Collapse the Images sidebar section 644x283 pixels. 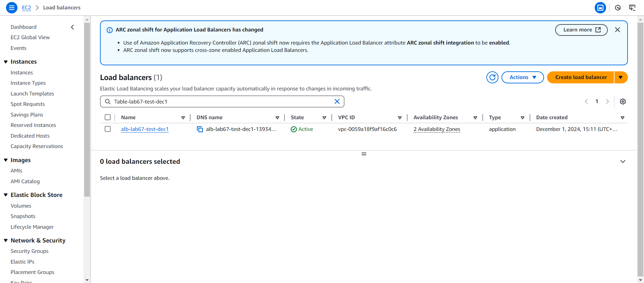6,160
